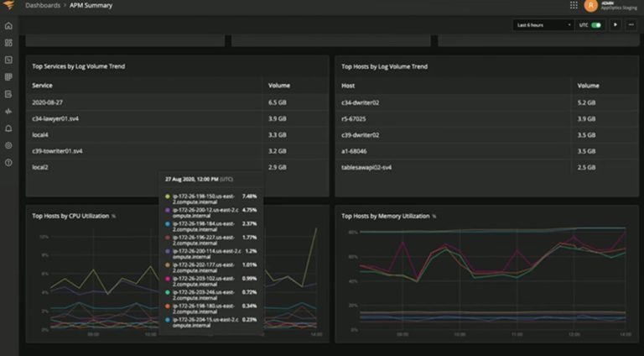Click the 2.5 GB volume value
644x356 pixels.
click(586, 167)
